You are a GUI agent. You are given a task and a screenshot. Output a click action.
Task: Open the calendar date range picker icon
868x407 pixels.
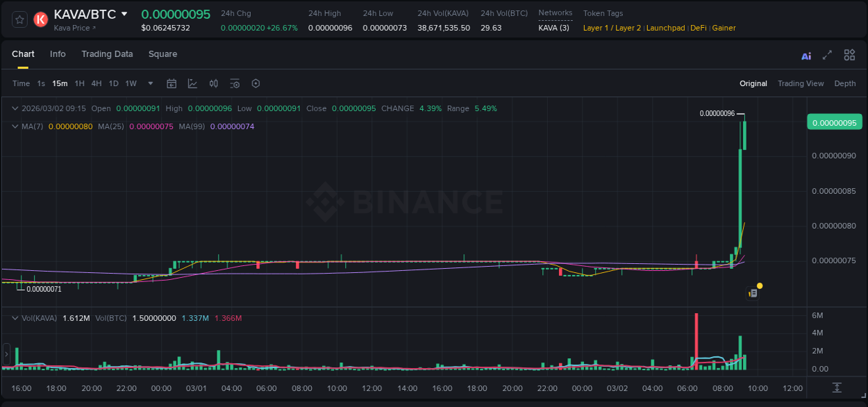(x=172, y=83)
